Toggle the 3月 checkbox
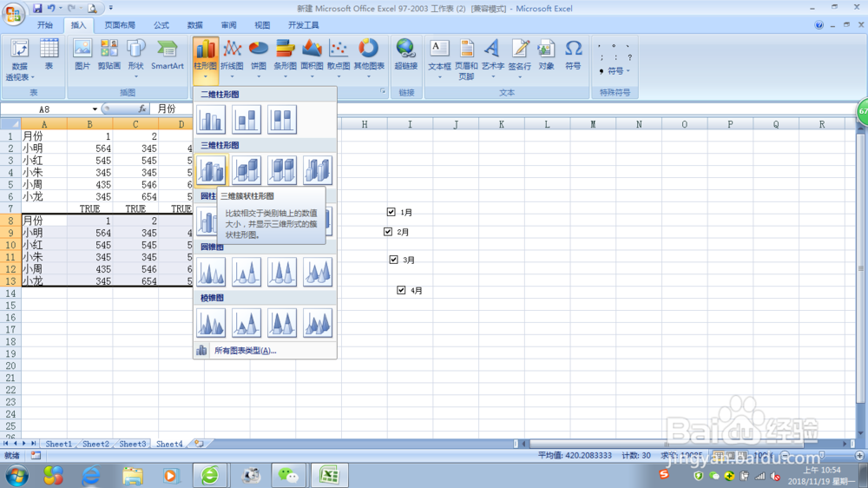Screen dimensions: 868x488 393,260
